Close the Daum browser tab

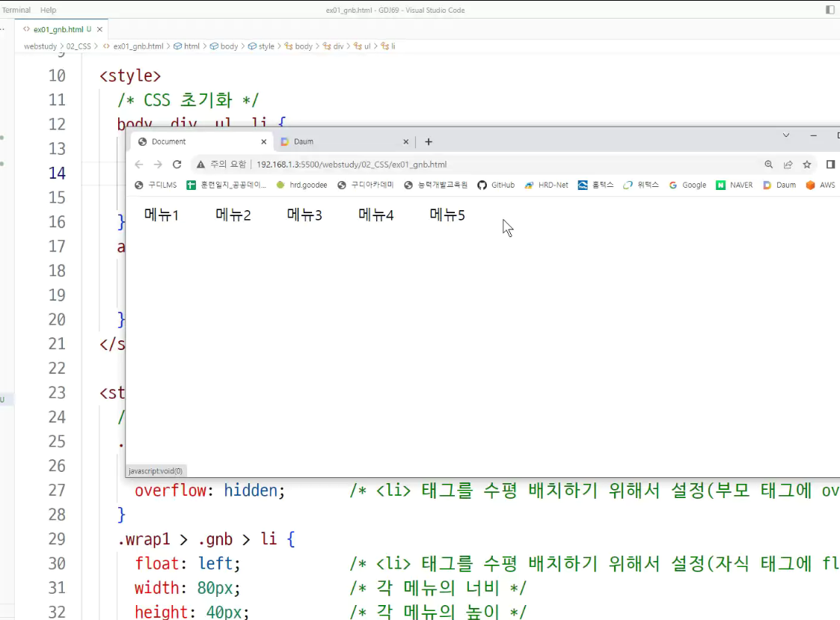(x=405, y=142)
